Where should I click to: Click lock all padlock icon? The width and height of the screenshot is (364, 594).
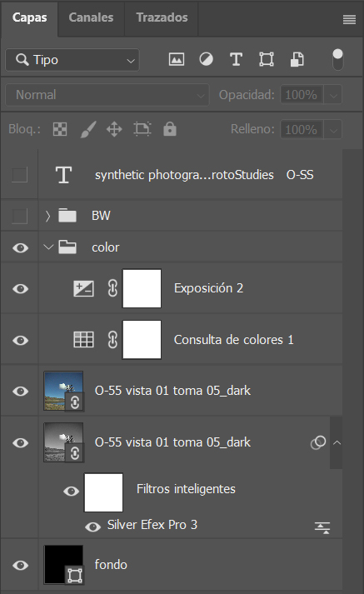(170, 129)
